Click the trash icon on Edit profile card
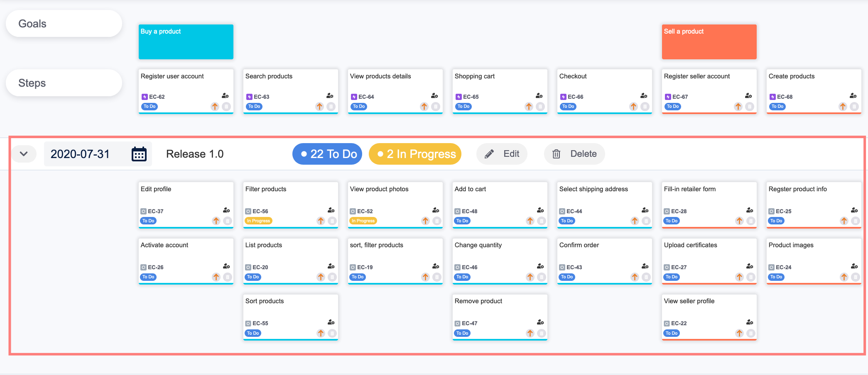The height and width of the screenshot is (375, 868). (228, 221)
